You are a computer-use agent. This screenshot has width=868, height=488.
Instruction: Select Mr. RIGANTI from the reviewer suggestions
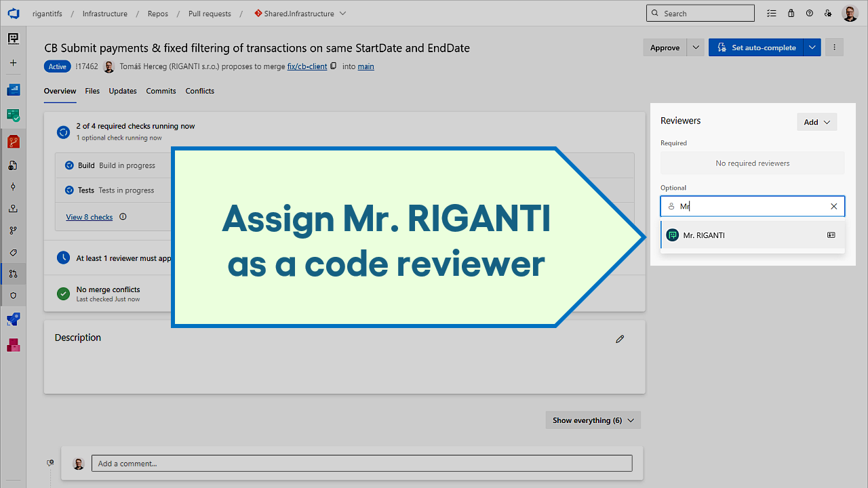point(705,235)
